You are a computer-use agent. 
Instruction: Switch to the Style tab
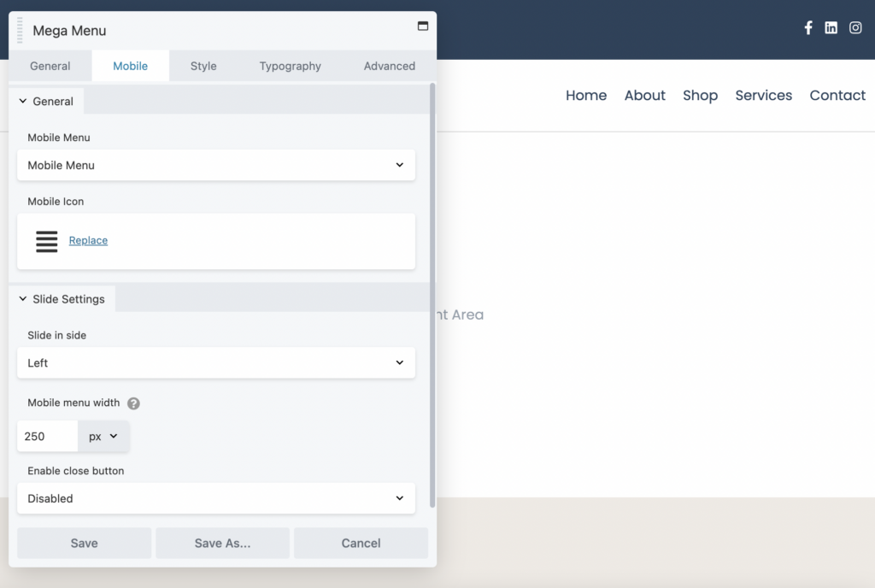(203, 66)
